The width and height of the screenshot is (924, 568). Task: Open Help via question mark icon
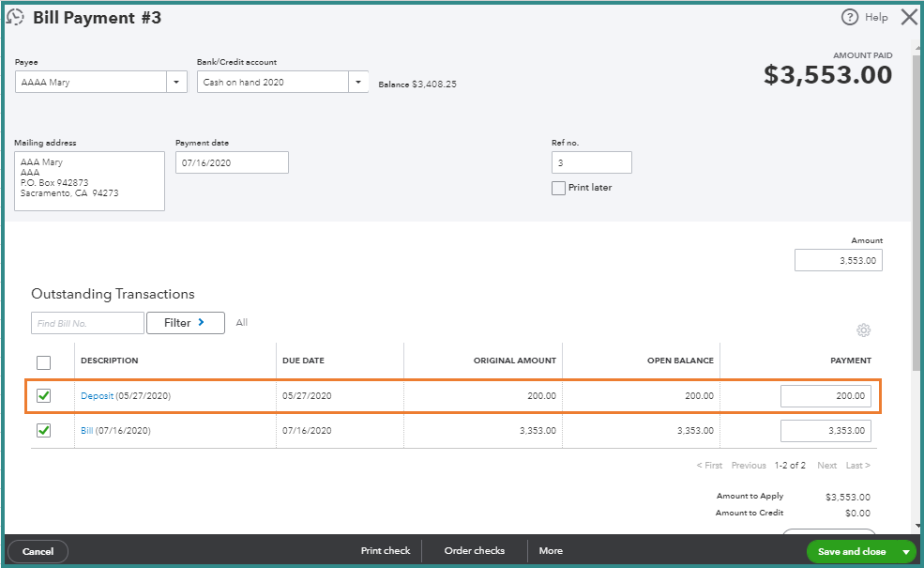(x=850, y=17)
